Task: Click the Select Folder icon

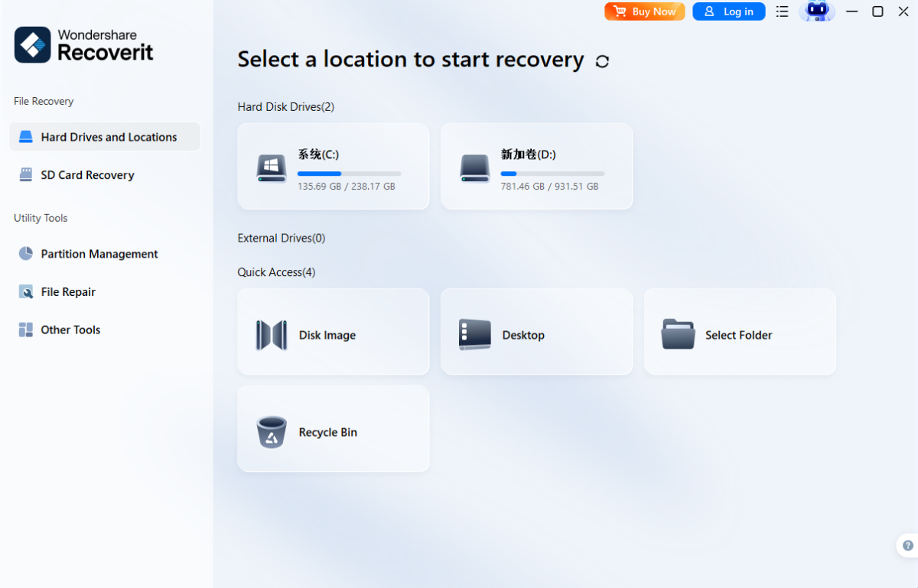Action: (x=678, y=335)
